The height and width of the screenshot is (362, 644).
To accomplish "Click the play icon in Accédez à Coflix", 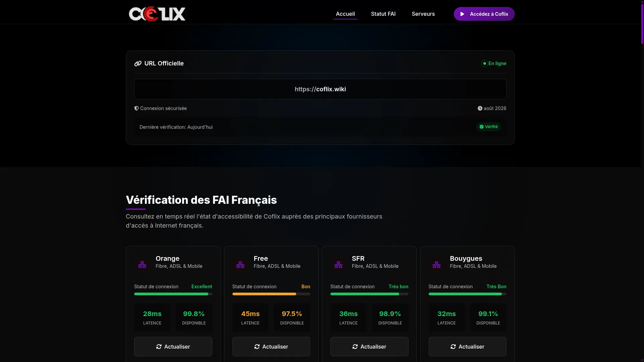I will tap(463, 14).
